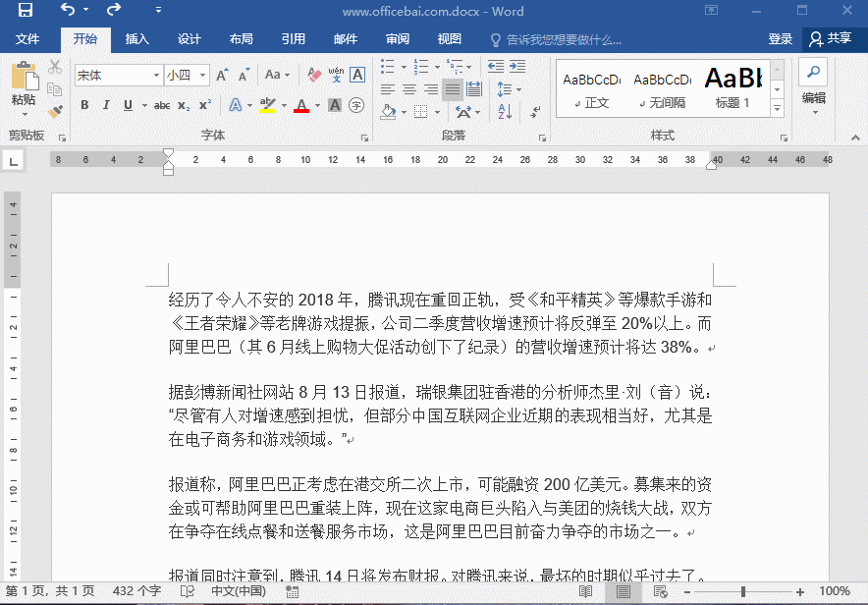Screen dimensions: 868x605
Task: Shrink font size with the smaller A
Action: (x=244, y=75)
